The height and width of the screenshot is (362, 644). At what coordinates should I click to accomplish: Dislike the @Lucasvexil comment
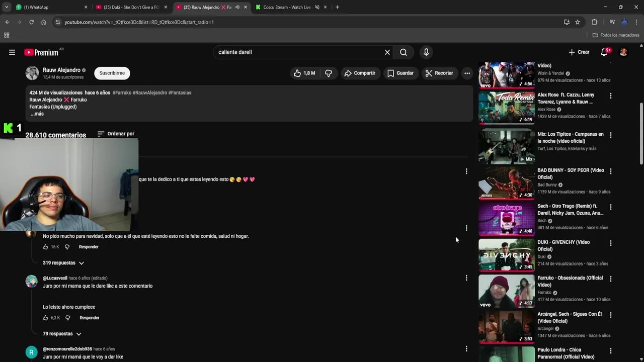(67, 318)
